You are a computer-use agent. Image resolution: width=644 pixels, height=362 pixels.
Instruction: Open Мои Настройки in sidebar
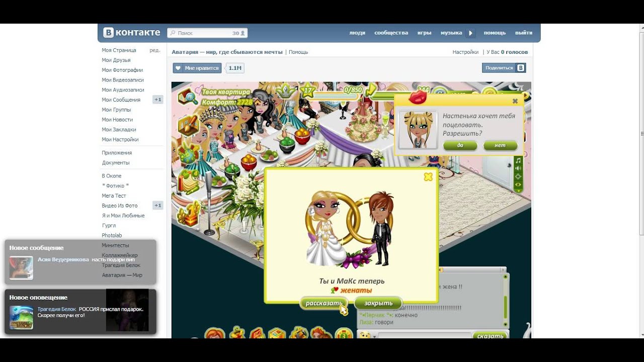(x=120, y=139)
